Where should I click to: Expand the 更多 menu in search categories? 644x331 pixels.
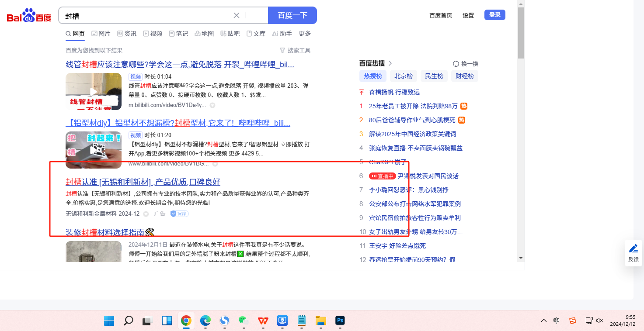click(x=305, y=34)
